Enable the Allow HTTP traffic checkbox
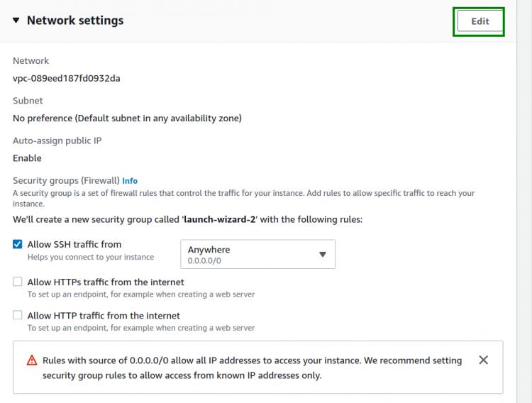The image size is (532, 403). tap(18, 315)
